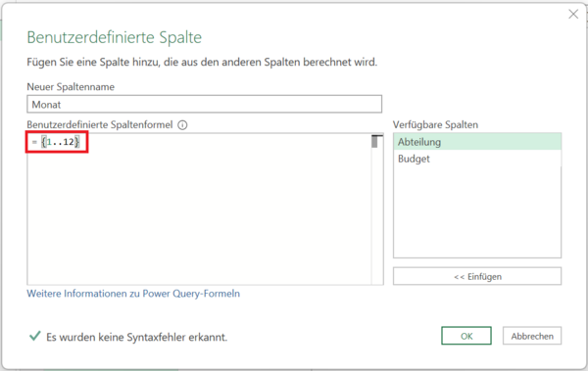
Task: Click the green checkmark syntax status icon
Action: tap(35, 336)
